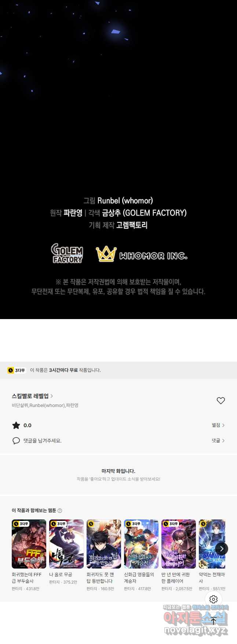Click the speech bubble comment icon
The height and width of the screenshot is (644, 237).
16,441
